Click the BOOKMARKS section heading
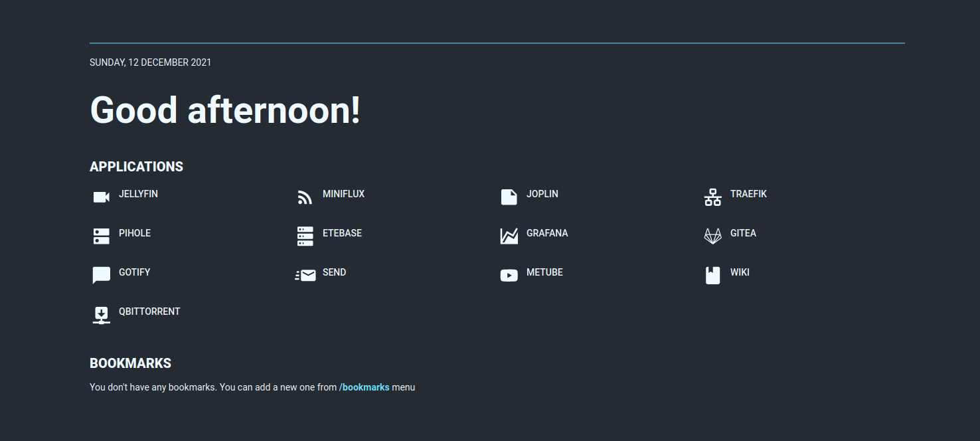This screenshot has width=980, height=441. [x=130, y=363]
